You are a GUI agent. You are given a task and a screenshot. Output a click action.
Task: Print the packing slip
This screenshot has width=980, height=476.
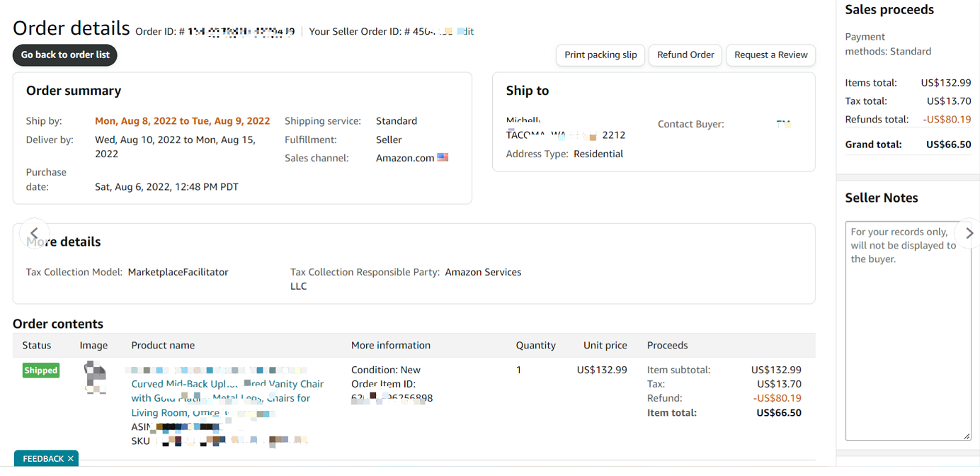[600, 55]
